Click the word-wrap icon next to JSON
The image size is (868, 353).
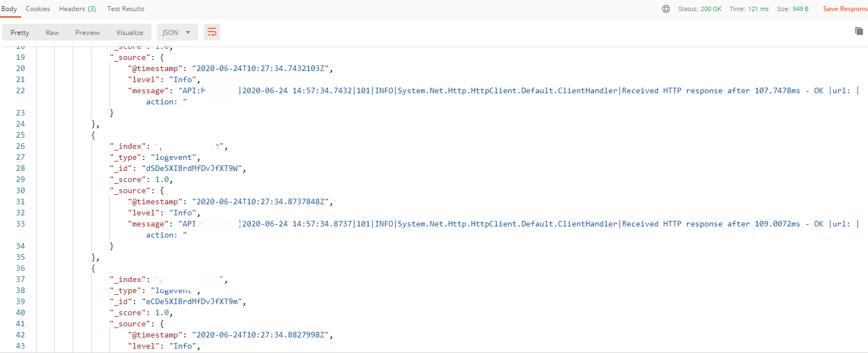point(212,32)
